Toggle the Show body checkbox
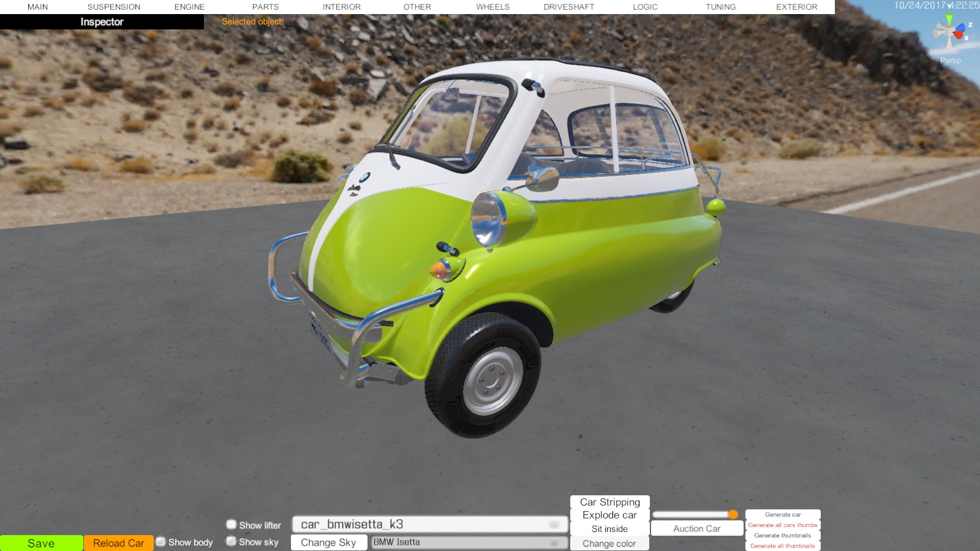Viewport: 980px width, 551px height. pyautogui.click(x=161, y=542)
